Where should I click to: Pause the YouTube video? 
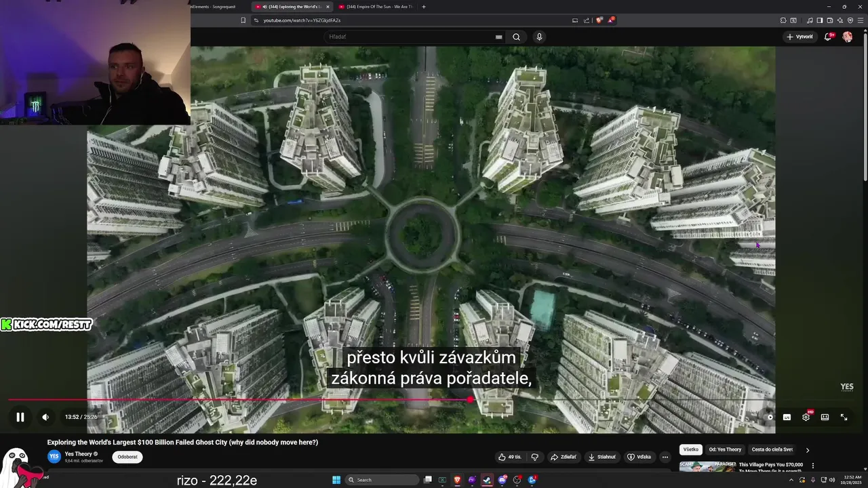20,417
